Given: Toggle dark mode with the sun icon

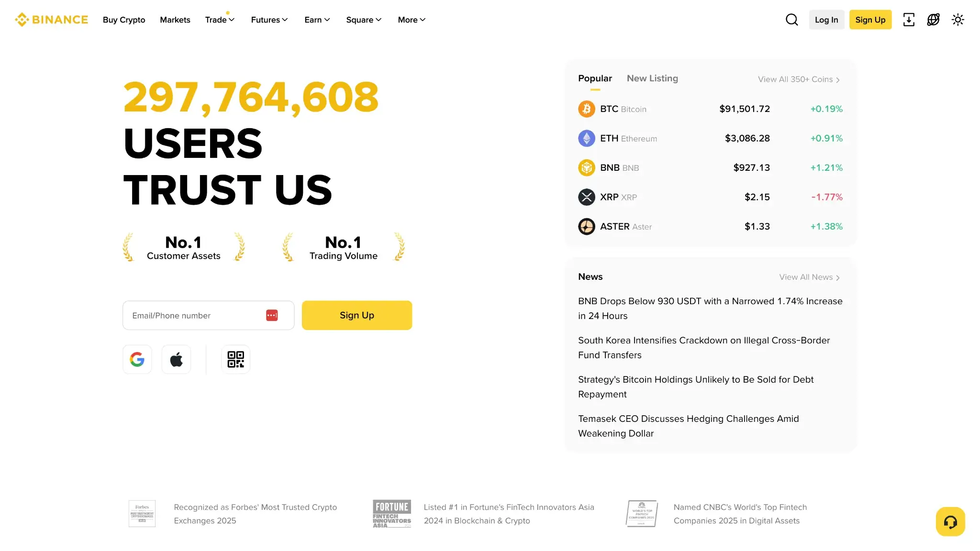Looking at the screenshot, I should click(958, 20).
